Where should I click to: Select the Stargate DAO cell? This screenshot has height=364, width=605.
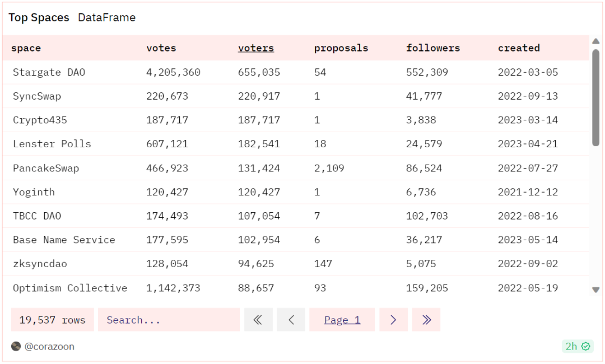49,72
